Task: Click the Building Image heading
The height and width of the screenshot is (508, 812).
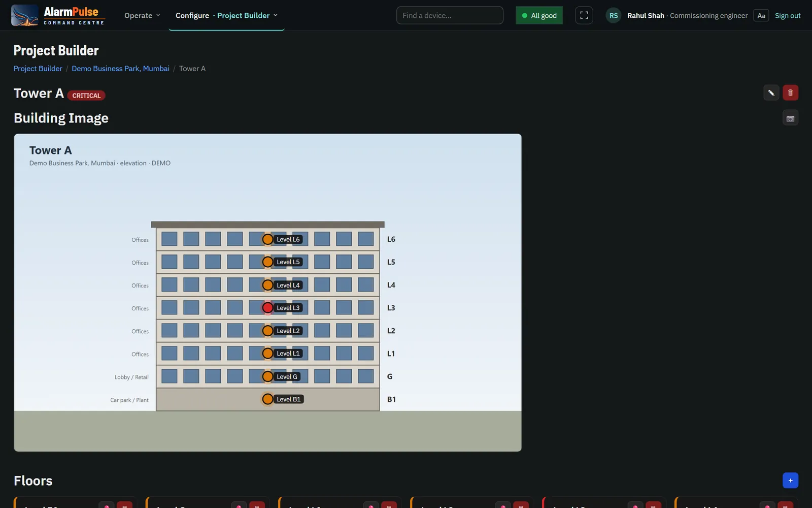Action: [x=61, y=118]
